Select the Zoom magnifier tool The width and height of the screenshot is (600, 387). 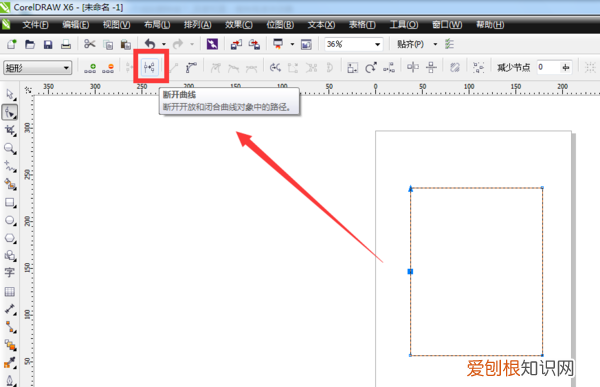pyautogui.click(x=10, y=148)
